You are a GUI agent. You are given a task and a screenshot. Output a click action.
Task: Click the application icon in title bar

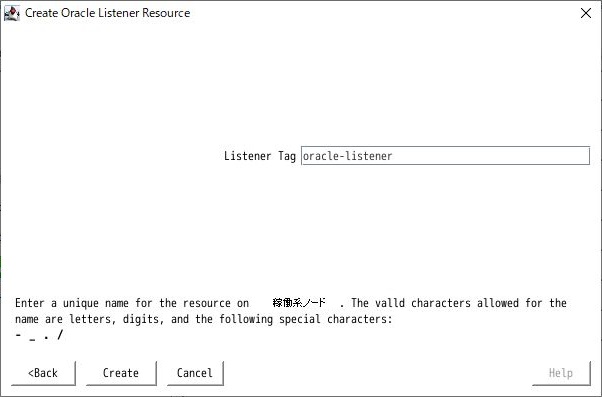tap(12, 13)
